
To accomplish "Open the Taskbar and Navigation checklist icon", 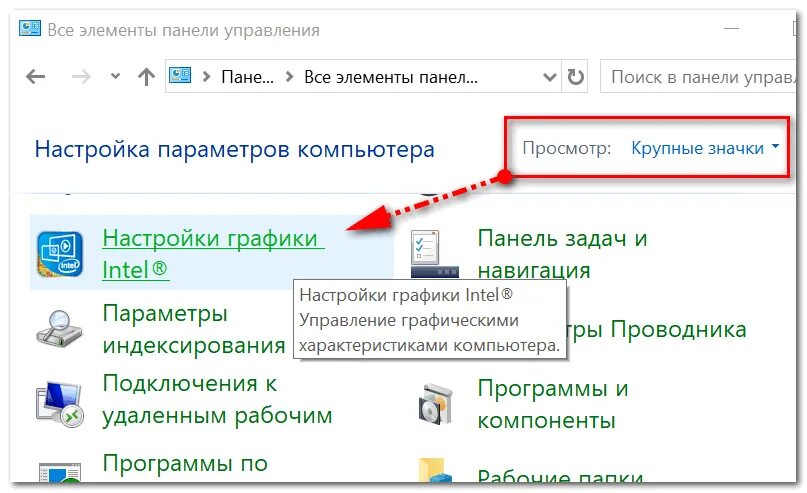I will coord(434,254).
